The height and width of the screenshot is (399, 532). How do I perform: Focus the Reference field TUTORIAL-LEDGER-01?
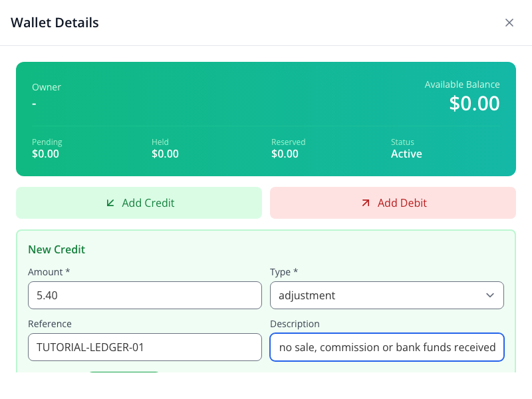(145, 347)
